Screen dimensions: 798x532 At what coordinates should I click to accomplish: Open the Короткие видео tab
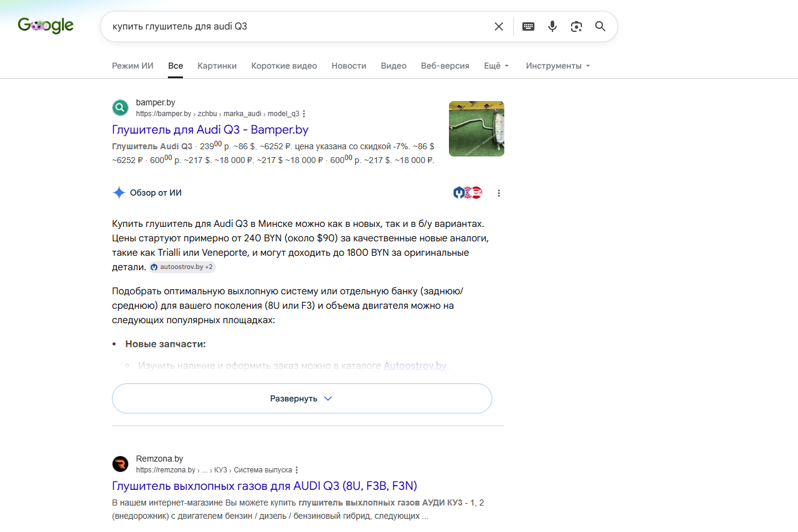pos(284,66)
